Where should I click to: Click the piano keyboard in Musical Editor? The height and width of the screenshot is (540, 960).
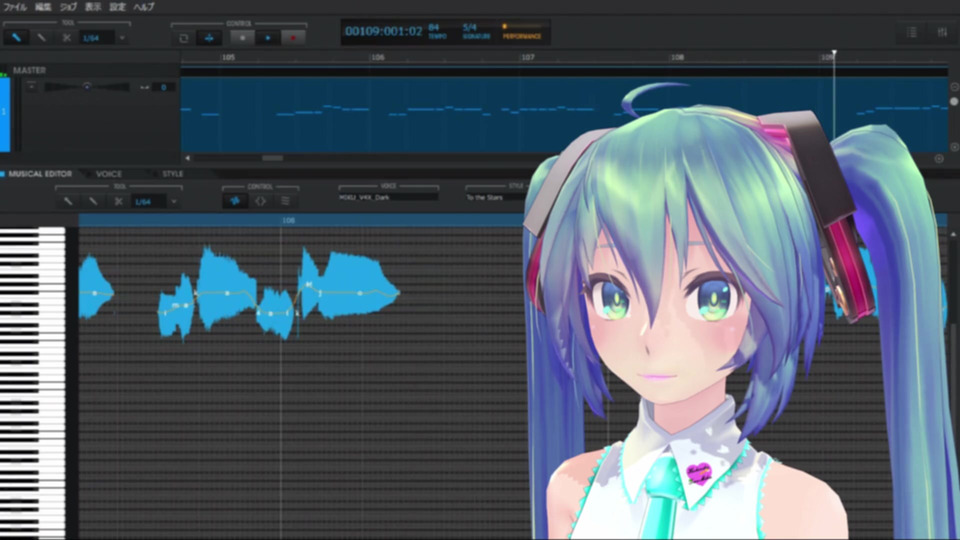click(x=32, y=383)
